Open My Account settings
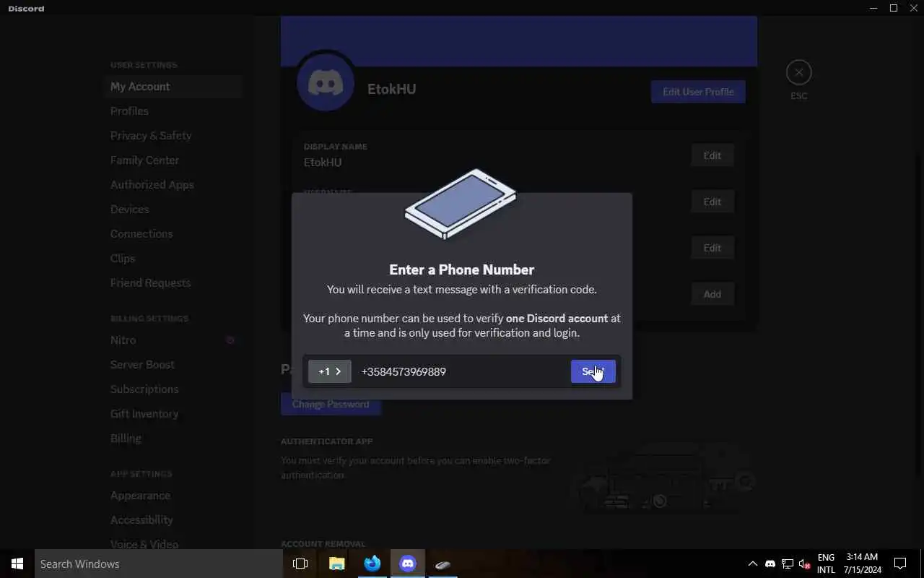Viewport: 924px width, 578px height. [173, 86]
